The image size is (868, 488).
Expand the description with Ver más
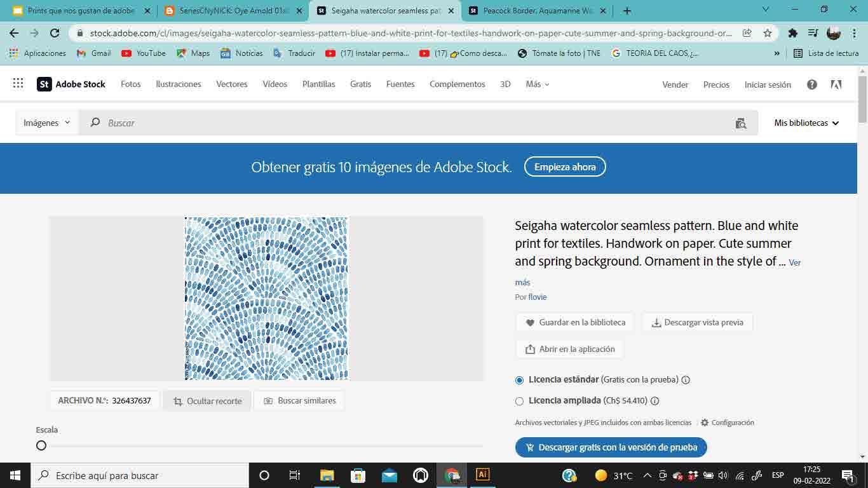[x=658, y=272]
